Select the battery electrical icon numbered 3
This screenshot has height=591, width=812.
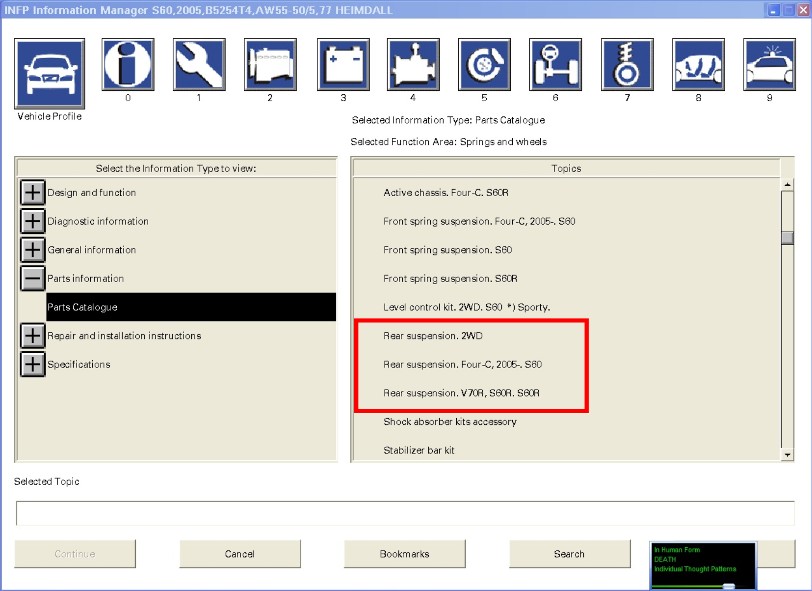tap(342, 65)
